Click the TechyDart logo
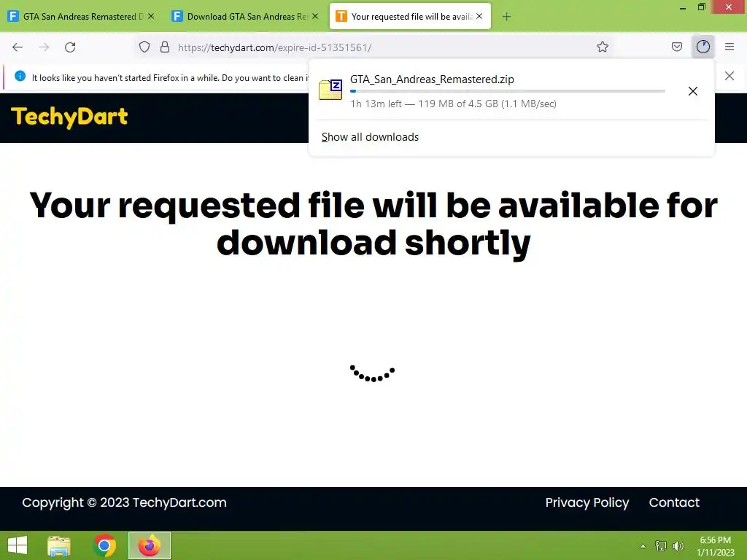747x560 pixels. point(69,117)
